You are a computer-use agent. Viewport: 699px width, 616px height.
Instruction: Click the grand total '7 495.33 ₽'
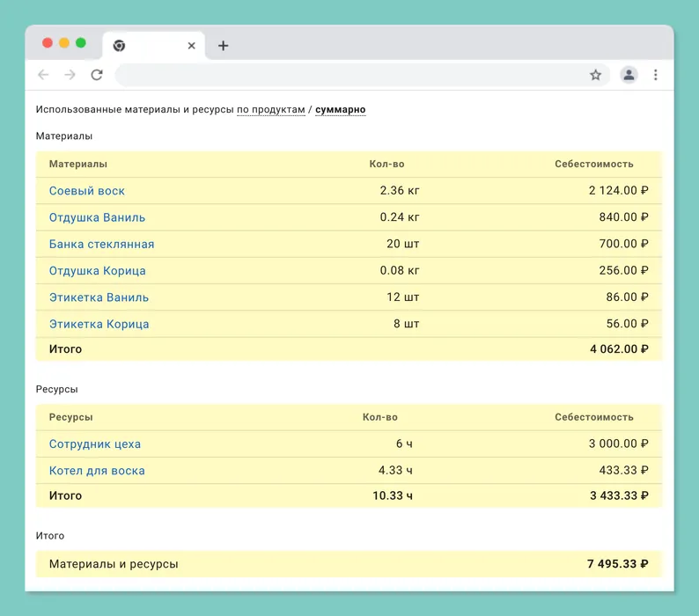pyautogui.click(x=617, y=564)
